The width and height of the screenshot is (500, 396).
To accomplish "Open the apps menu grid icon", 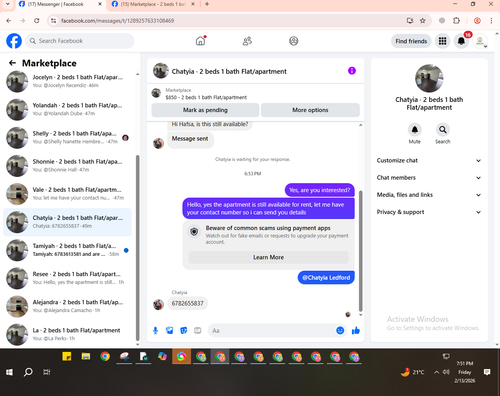I will [x=442, y=41].
